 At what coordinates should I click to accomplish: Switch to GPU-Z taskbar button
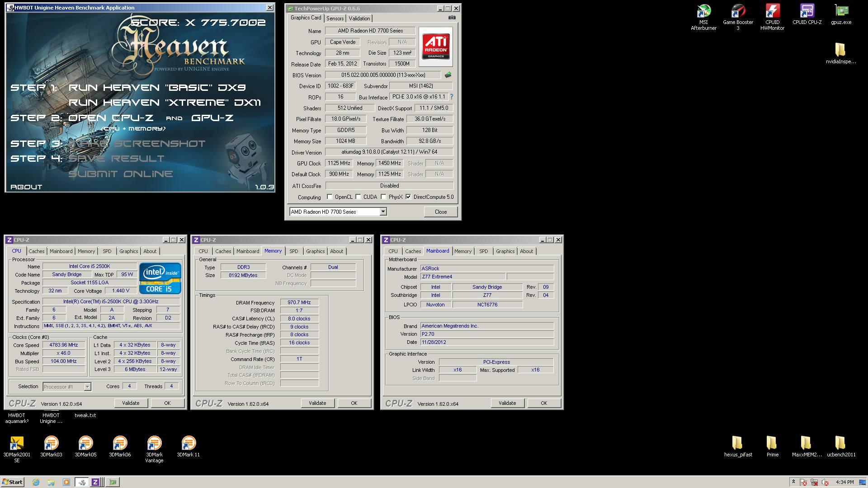tap(113, 482)
